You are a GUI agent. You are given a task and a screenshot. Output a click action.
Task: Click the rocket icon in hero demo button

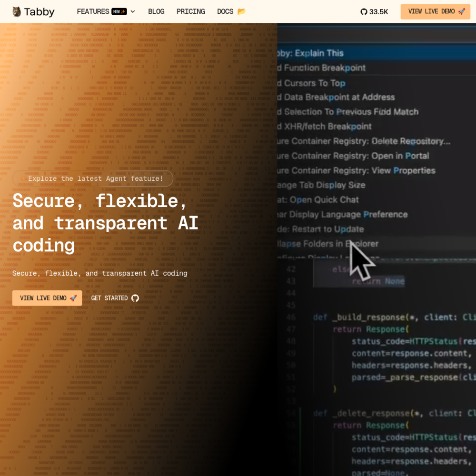(x=73, y=298)
